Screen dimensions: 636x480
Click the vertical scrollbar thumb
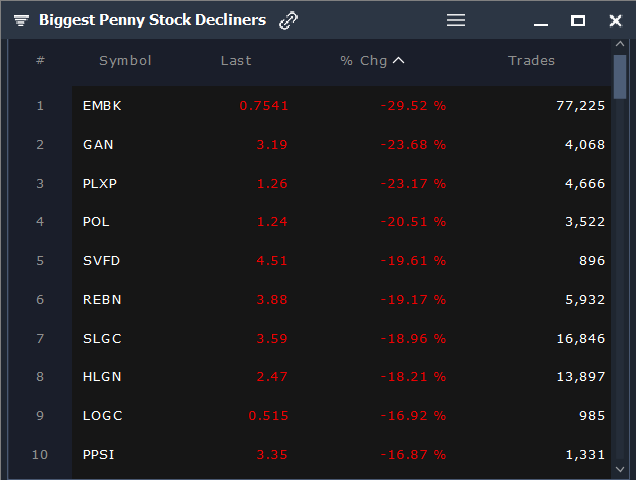(620, 75)
